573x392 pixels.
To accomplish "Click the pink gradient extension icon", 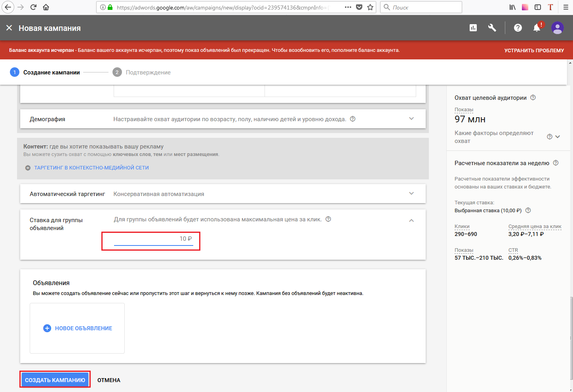I will point(525,7).
